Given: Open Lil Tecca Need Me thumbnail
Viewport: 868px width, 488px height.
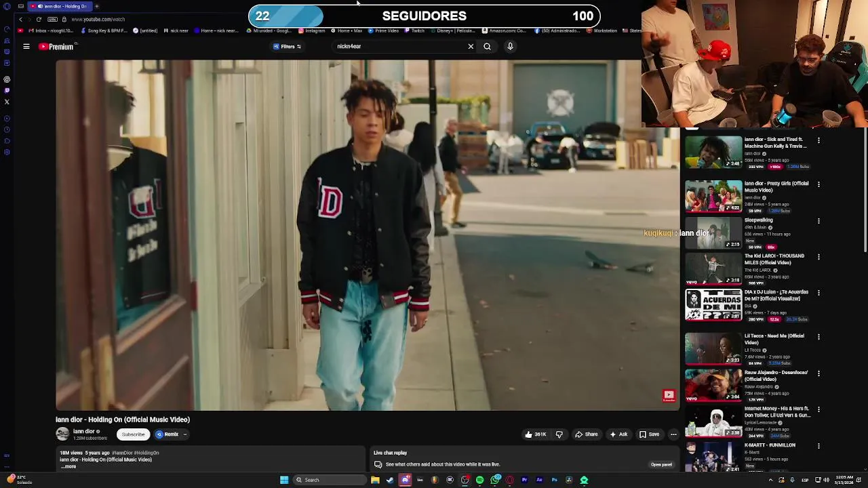Looking at the screenshot, I should point(713,349).
